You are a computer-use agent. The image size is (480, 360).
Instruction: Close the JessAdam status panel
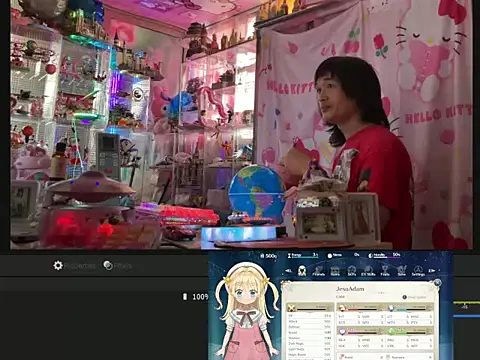[438, 283]
